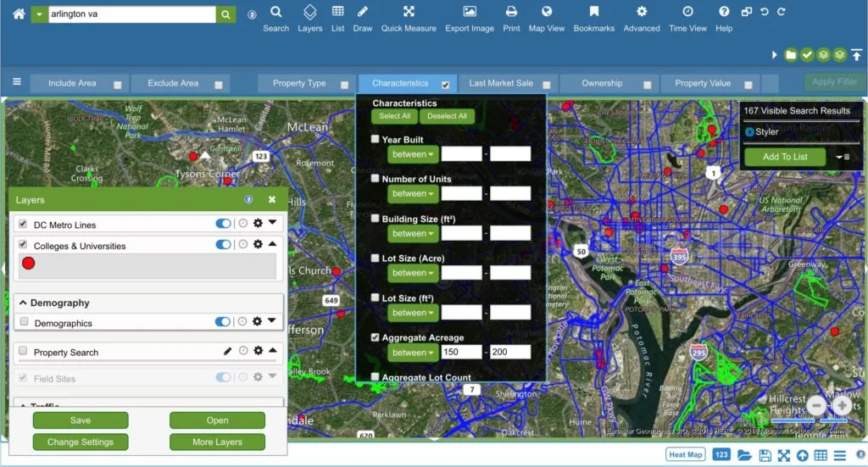Viewport: 868px width, 467px height.
Task: Zoom in the map with plus button
Action: tap(842, 406)
